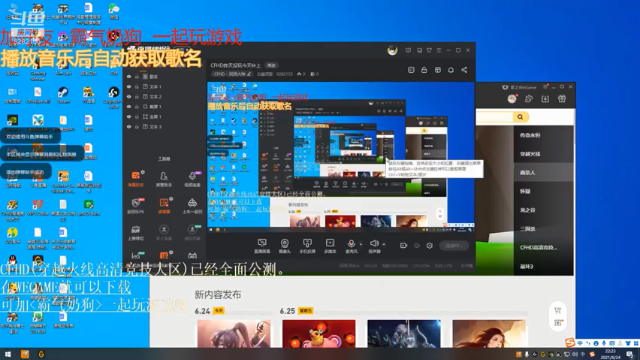Add a 摄像头 camera source
Screen dimensions: 640x360
[x=284, y=246]
